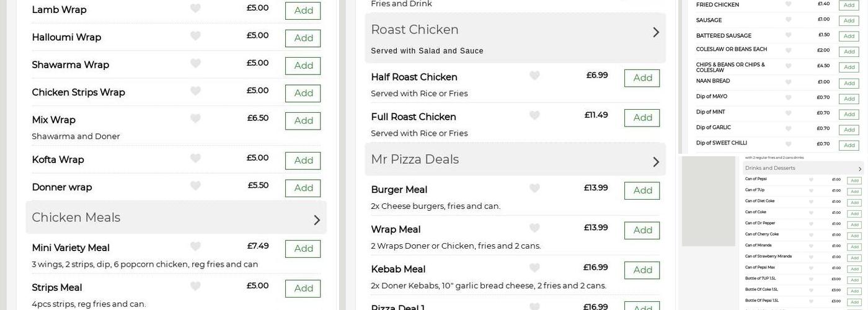Expand the Roast Chicken section chevron
Viewport: 868px width, 310px height.
pyautogui.click(x=656, y=32)
